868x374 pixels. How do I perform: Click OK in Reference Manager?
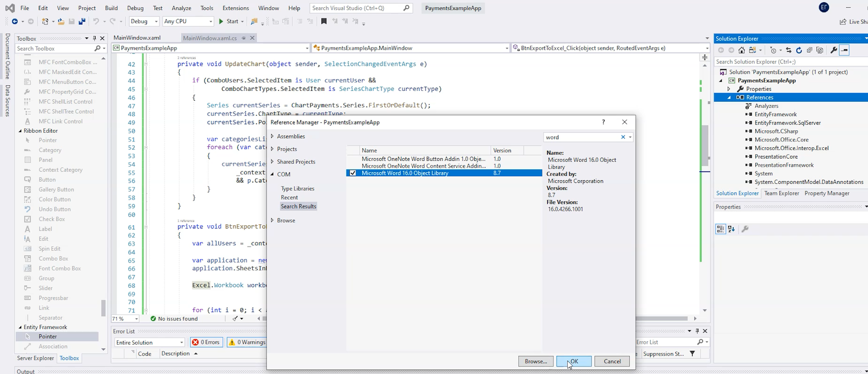point(574,361)
